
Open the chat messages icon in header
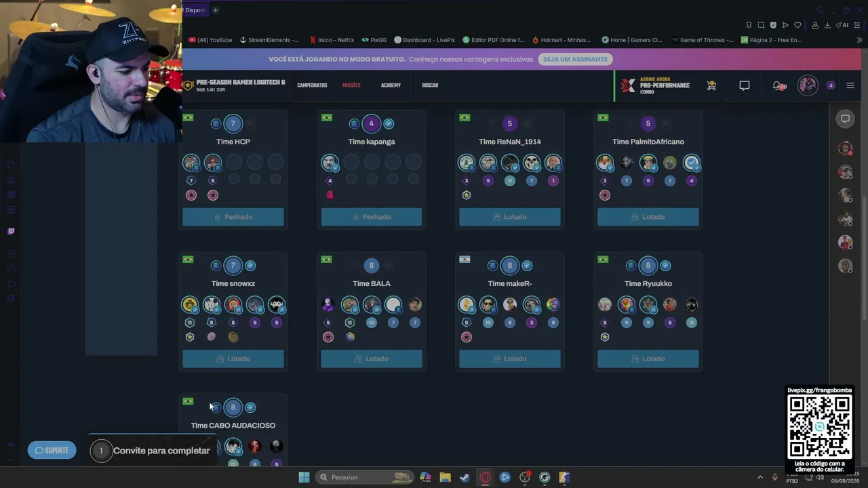coord(745,85)
